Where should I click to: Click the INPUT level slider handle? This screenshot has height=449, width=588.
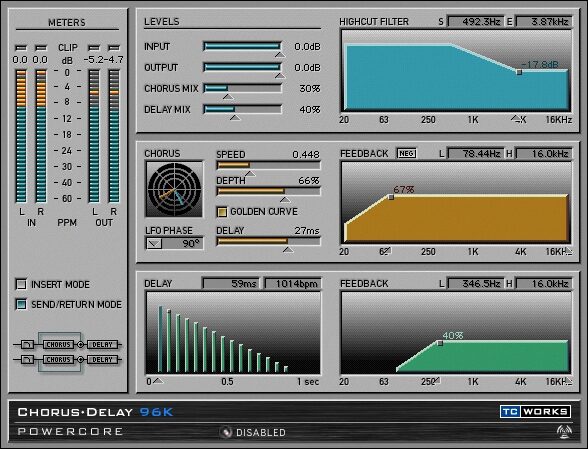click(279, 55)
